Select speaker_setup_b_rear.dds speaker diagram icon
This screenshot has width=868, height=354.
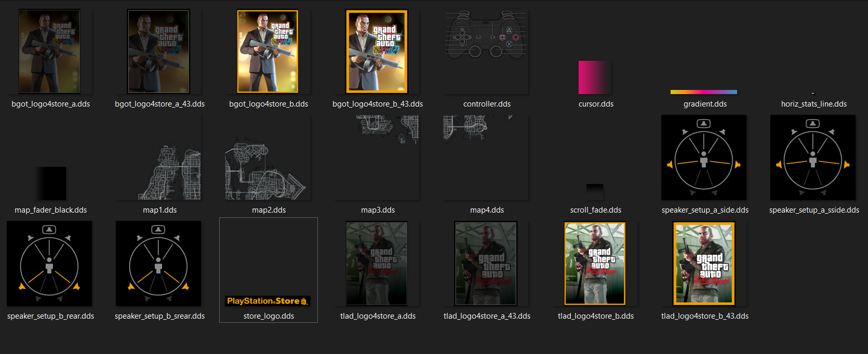point(49,264)
